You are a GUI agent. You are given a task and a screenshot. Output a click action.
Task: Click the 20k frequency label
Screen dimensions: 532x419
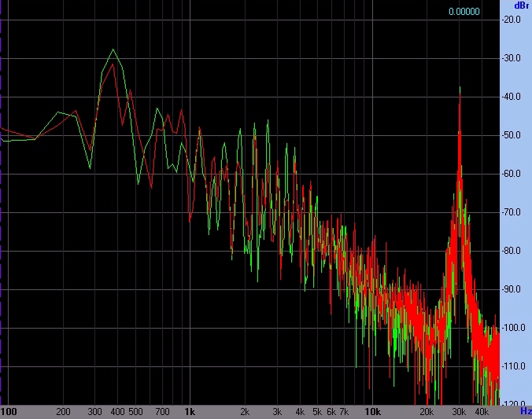(427, 412)
